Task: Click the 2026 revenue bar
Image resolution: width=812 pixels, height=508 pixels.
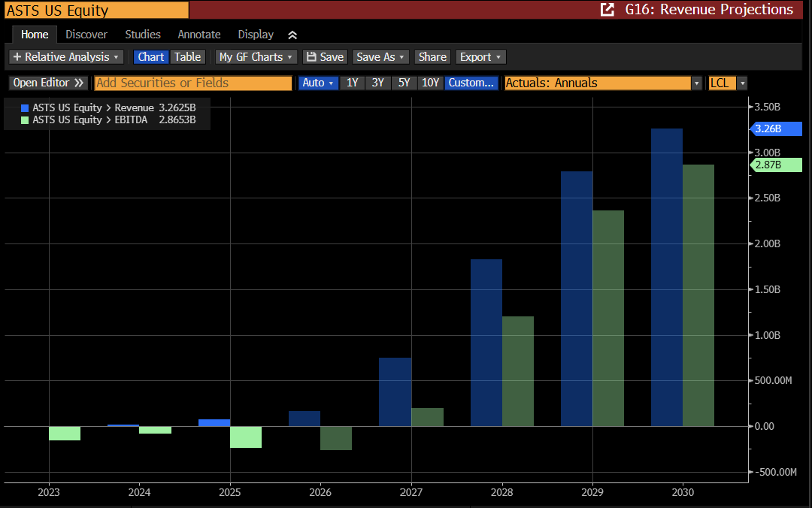Action: coord(304,419)
